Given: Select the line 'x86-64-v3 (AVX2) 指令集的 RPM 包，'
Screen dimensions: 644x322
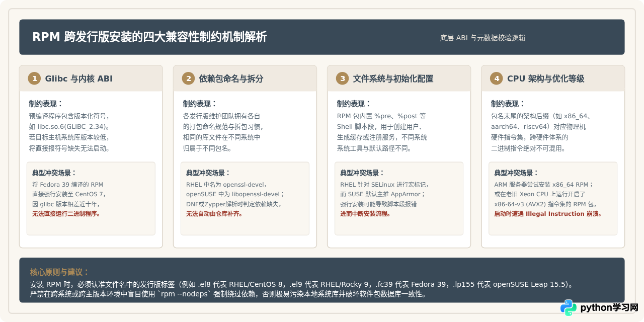Looking at the screenshot, I should [x=545, y=204].
